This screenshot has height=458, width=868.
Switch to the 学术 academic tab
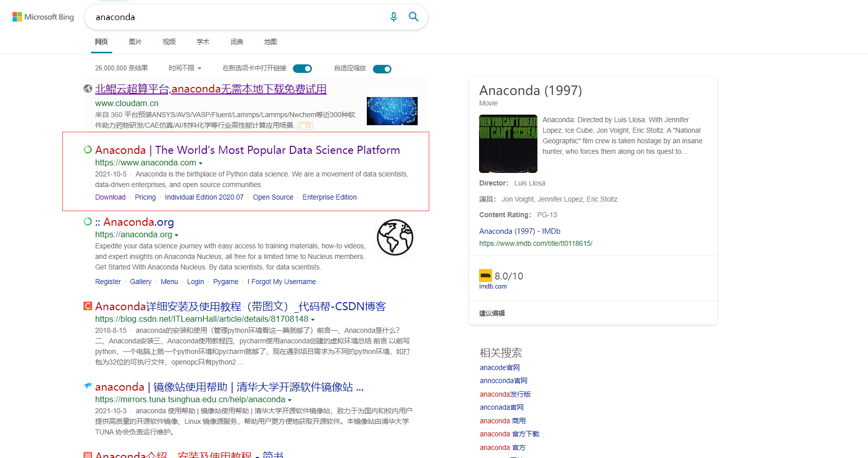pyautogui.click(x=203, y=42)
